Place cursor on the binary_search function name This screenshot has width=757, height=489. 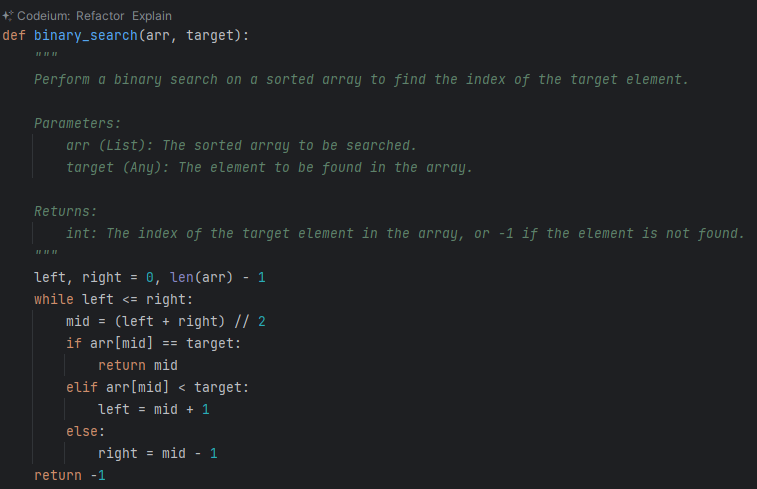[x=90, y=35]
